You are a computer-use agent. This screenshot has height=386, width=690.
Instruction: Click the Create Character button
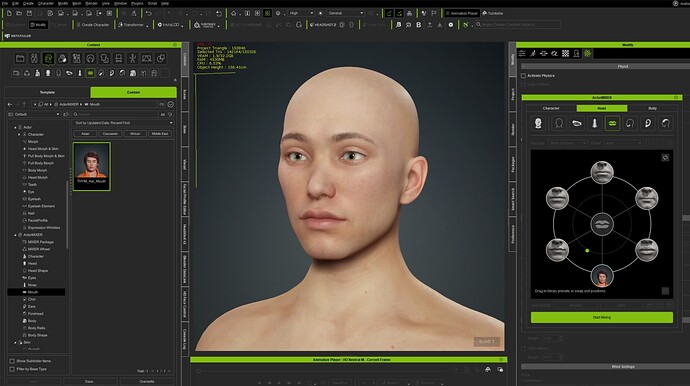point(92,25)
